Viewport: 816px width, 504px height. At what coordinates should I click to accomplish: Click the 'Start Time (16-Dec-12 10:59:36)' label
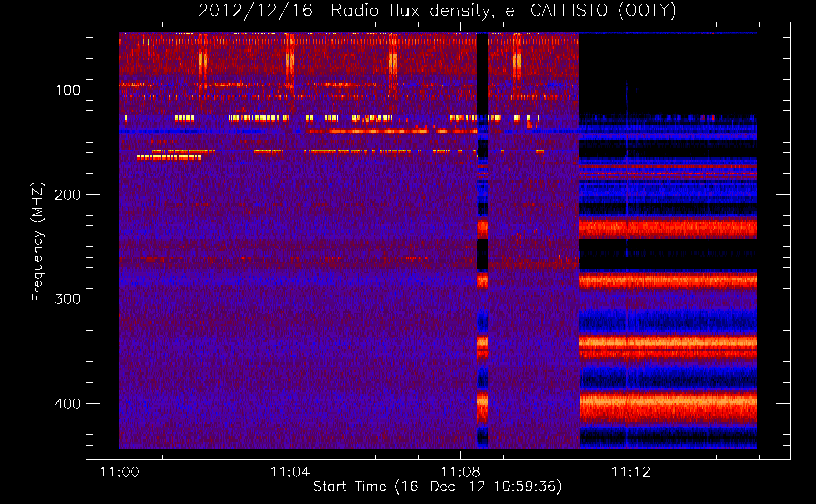[437, 487]
